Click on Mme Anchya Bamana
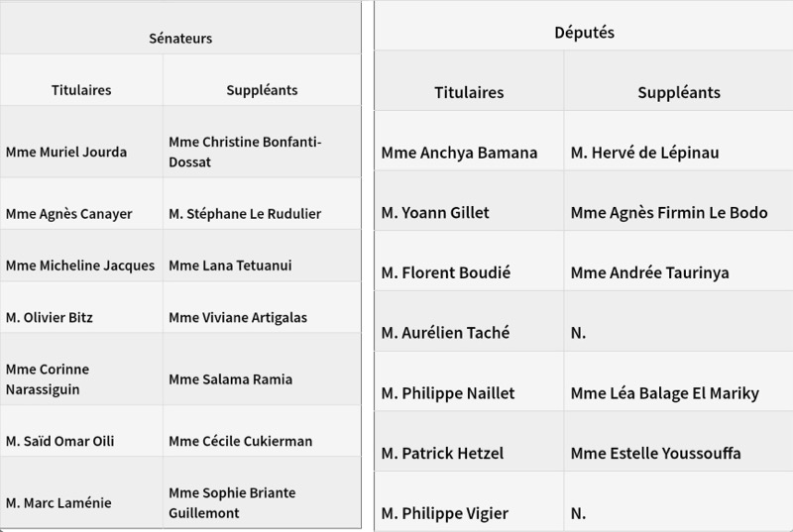Viewport: 793px width, 532px height. [x=459, y=153]
